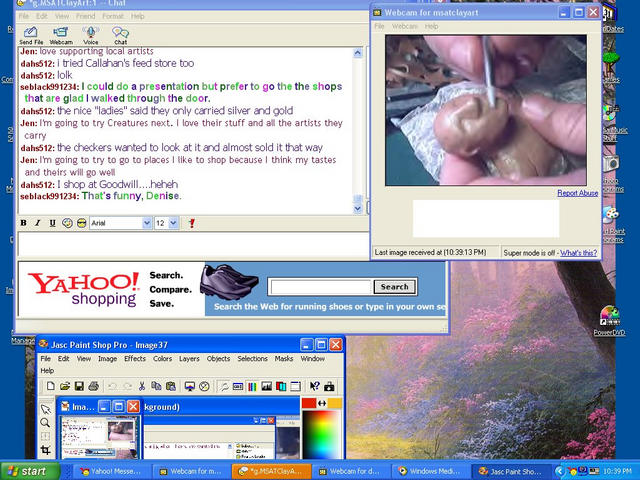Click the toolbox icon in the Paint Shop Pro toolbar
Viewport: 640px width, 480px height.
329,386
